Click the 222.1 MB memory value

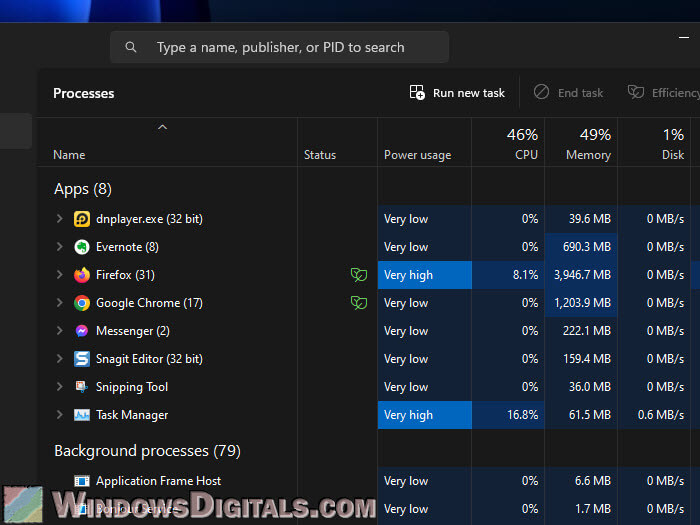tap(587, 331)
